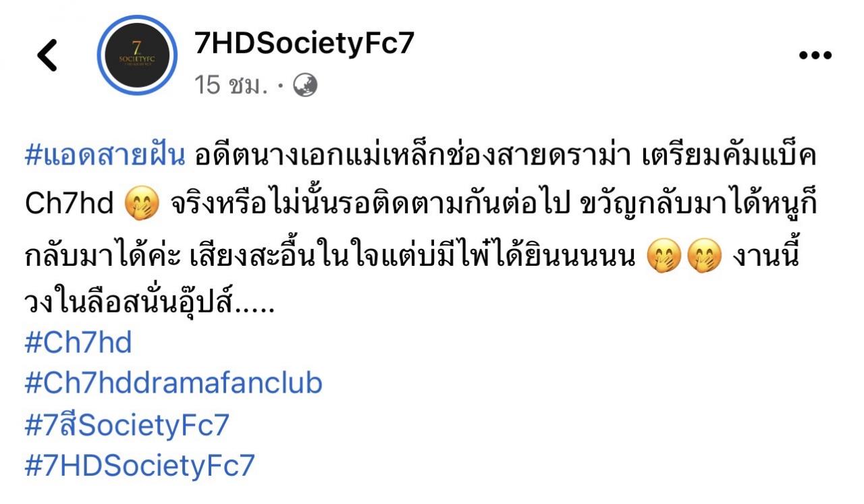The width and height of the screenshot is (864, 504).
Task: Open the #7HDSocietyFc7 hashtag at bottom
Action: [140, 466]
